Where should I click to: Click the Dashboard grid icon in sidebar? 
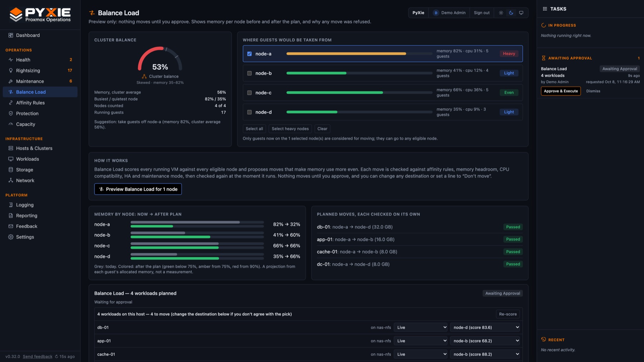11,35
